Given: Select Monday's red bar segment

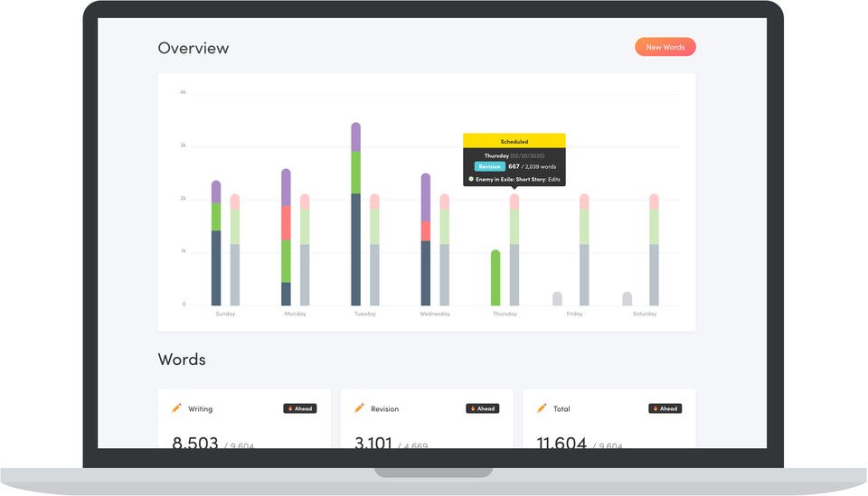Looking at the screenshot, I should pyautogui.click(x=286, y=223).
